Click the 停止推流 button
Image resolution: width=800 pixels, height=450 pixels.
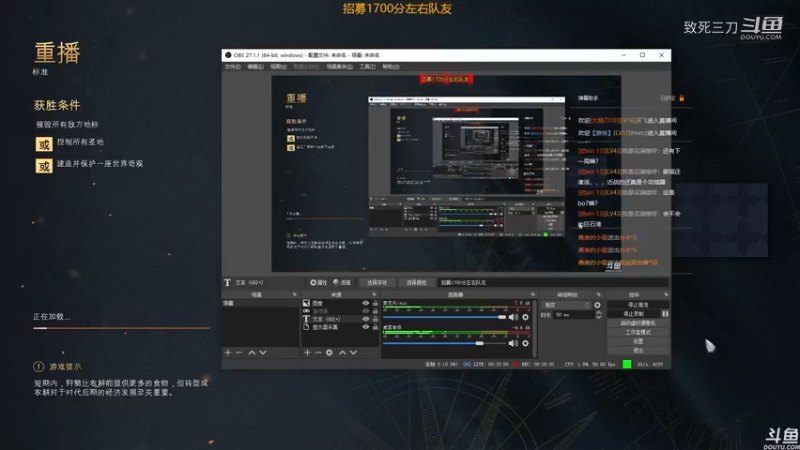(x=638, y=305)
